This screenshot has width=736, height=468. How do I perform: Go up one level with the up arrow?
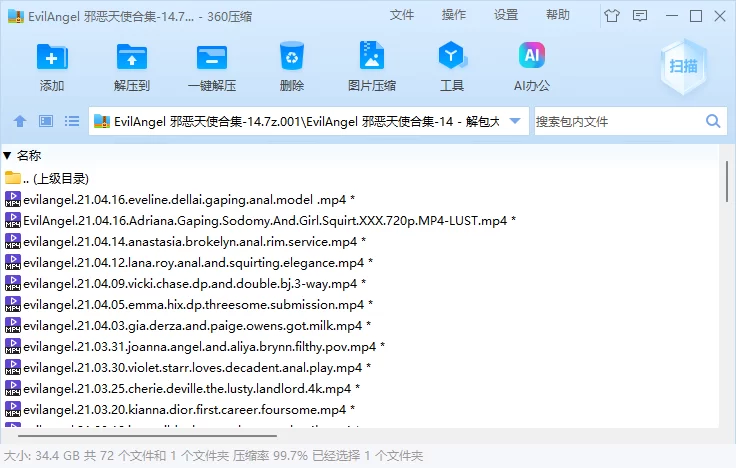tap(20, 122)
